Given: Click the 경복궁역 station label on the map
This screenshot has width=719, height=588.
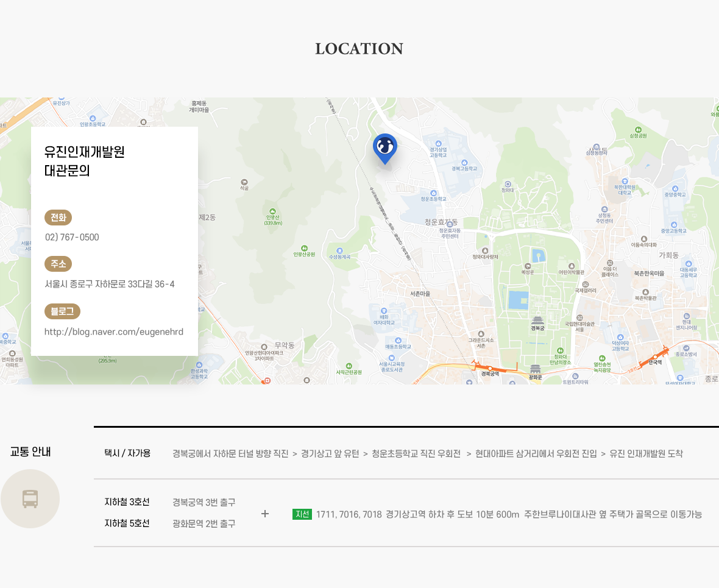Looking at the screenshot, I should [x=490, y=374].
